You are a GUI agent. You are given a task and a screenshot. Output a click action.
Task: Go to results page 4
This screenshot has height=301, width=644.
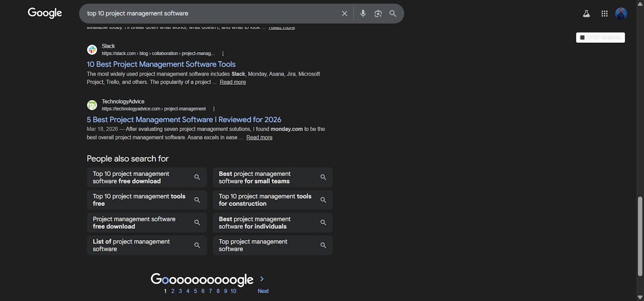point(188,291)
